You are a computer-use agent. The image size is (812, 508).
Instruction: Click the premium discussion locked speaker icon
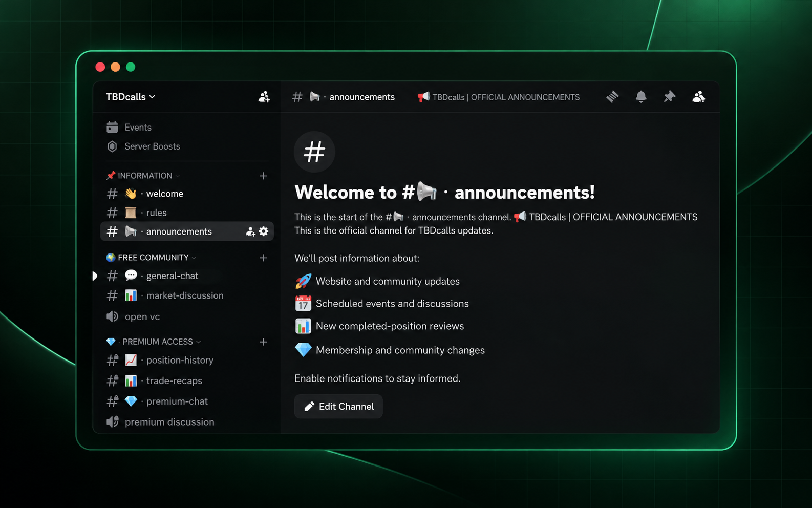[112, 422]
